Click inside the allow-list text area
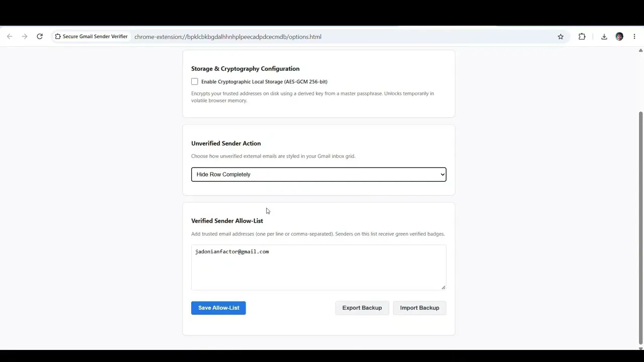The width and height of the screenshot is (644, 362). (x=318, y=267)
